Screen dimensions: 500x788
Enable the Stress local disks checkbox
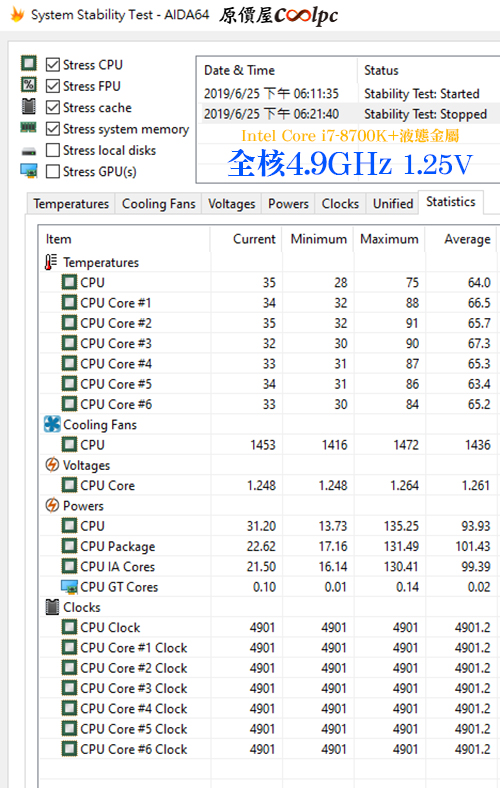[52, 150]
